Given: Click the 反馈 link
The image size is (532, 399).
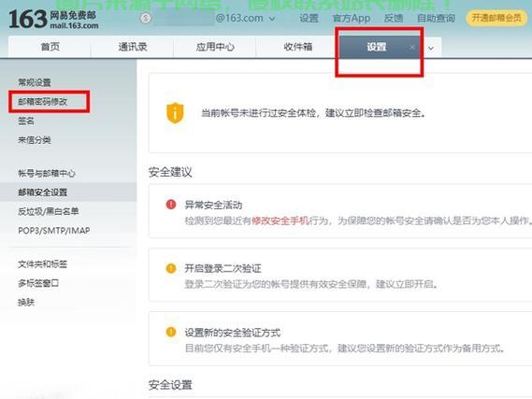Looking at the screenshot, I should click(394, 18).
